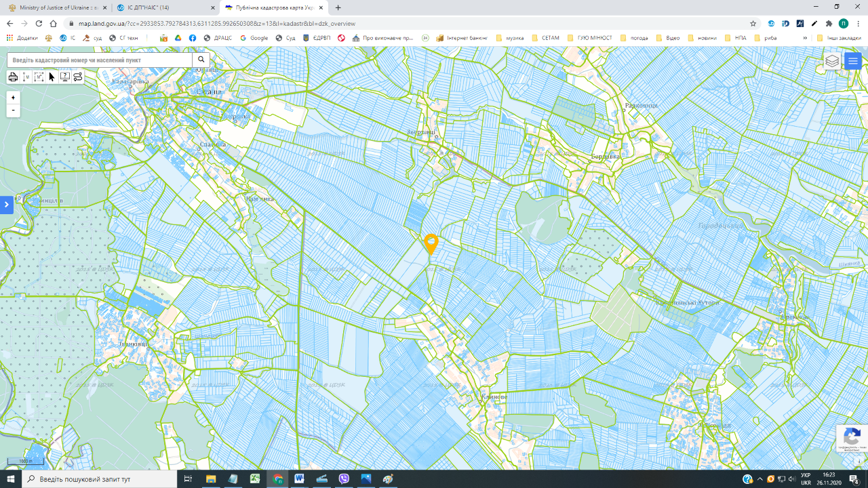Activate the arrow pointer tool
Viewport: 868px width, 488px height.
coord(52,77)
